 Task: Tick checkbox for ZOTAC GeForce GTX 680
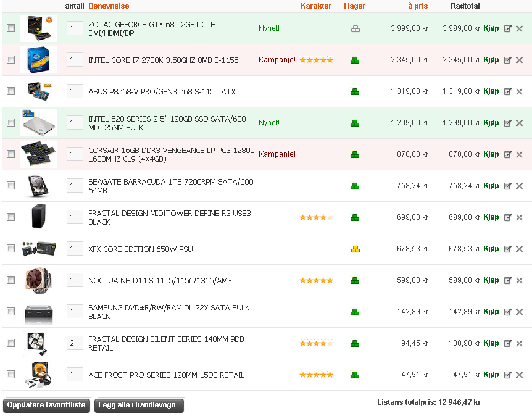click(x=11, y=28)
